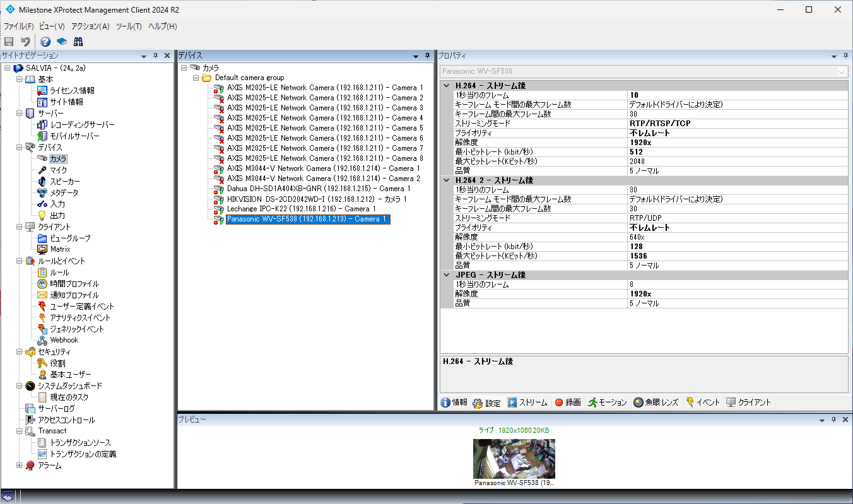Viewport: 853px width, 504px height.
Task: Select ルール item in navigation
Action: 59,273
